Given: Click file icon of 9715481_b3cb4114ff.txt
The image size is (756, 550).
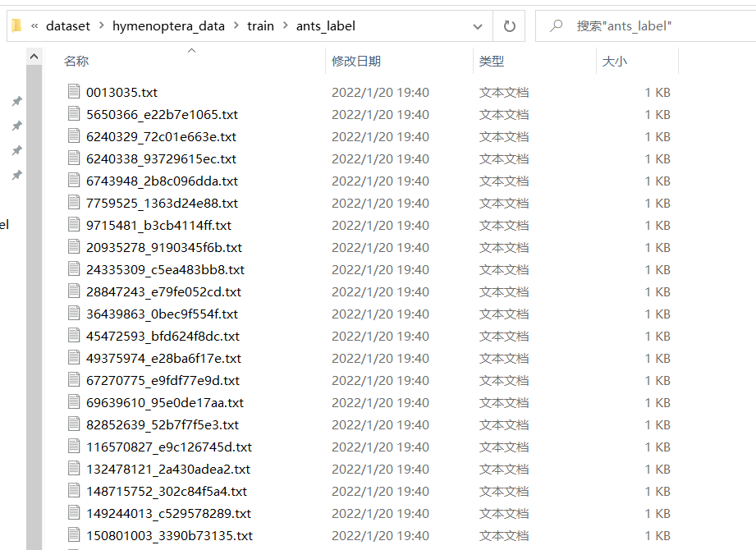Looking at the screenshot, I should pyautogui.click(x=74, y=224).
